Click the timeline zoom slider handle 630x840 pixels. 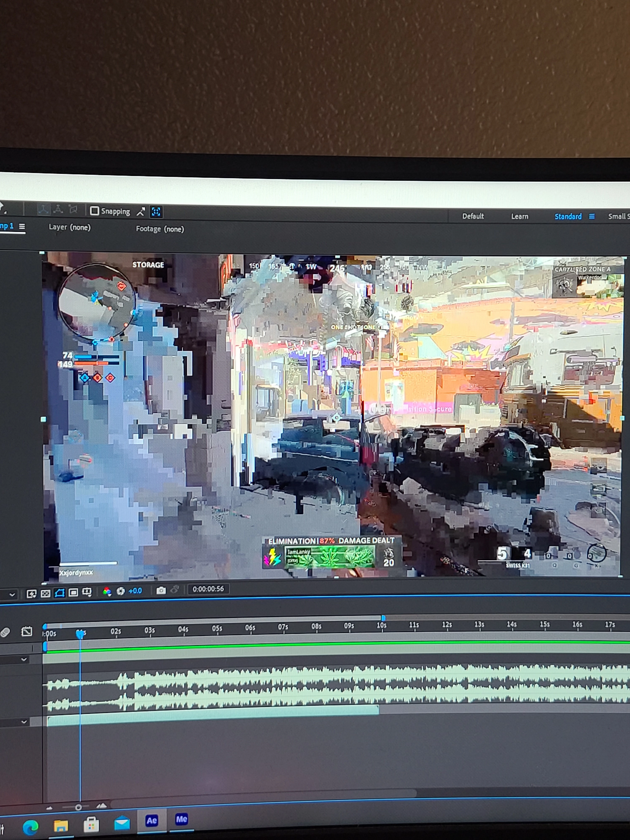[78, 807]
